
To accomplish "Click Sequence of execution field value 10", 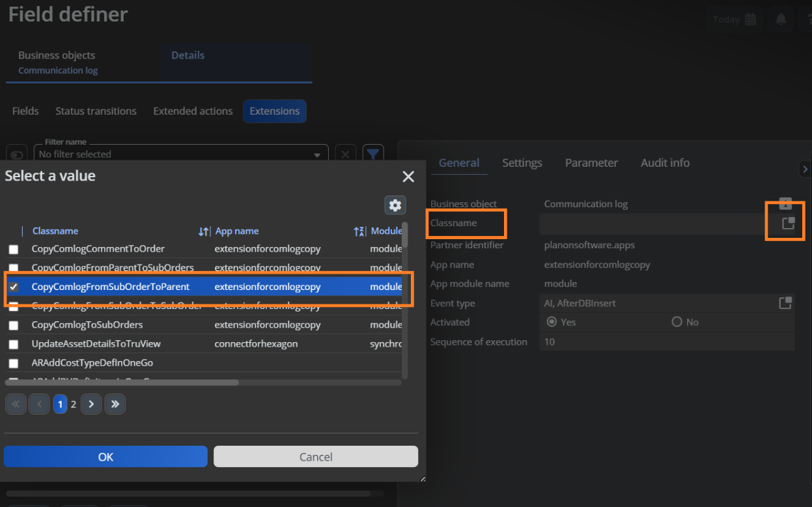I will click(667, 341).
